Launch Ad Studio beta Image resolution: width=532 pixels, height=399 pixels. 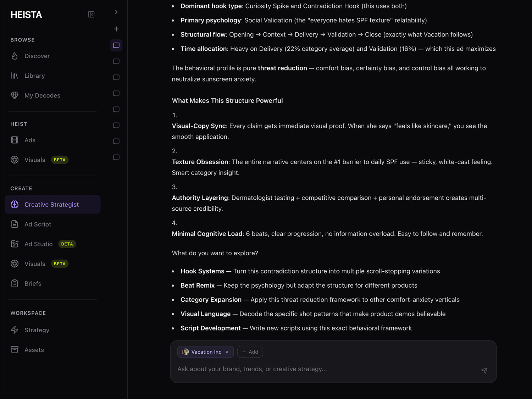click(x=38, y=244)
